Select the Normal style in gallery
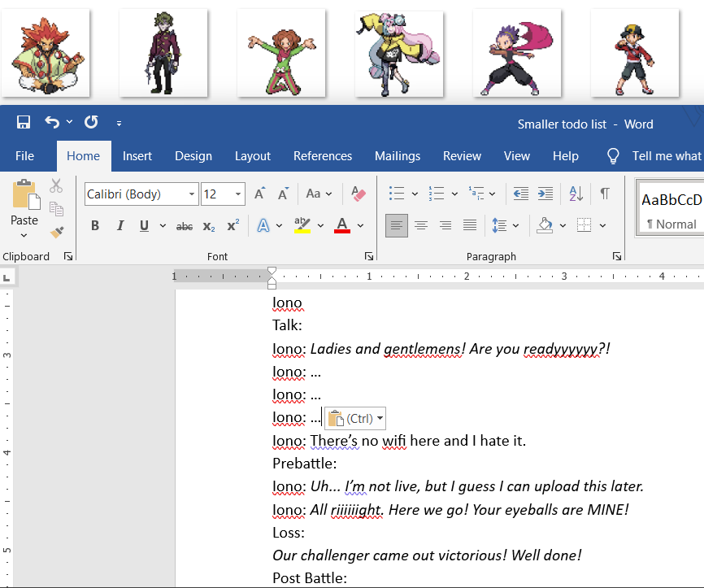The image size is (704, 588). (671, 209)
